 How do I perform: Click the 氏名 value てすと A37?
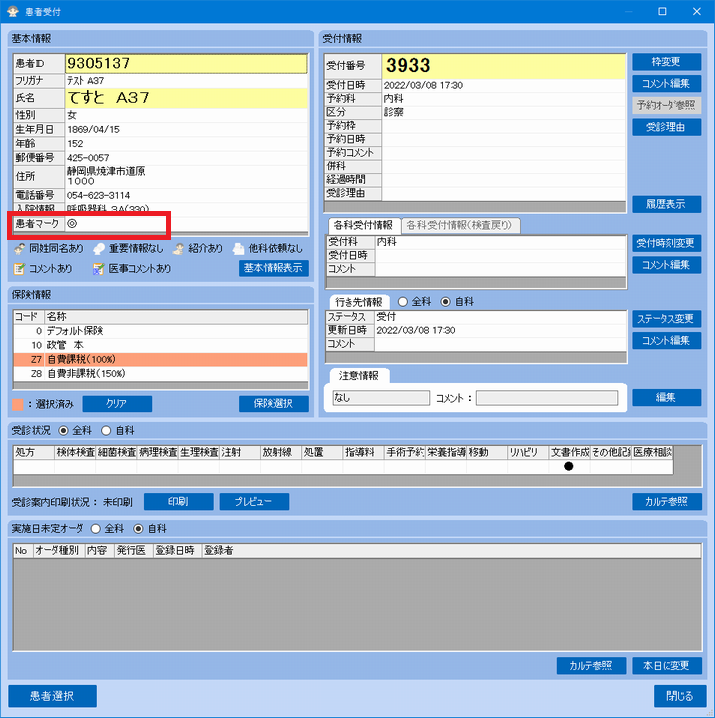[186, 98]
